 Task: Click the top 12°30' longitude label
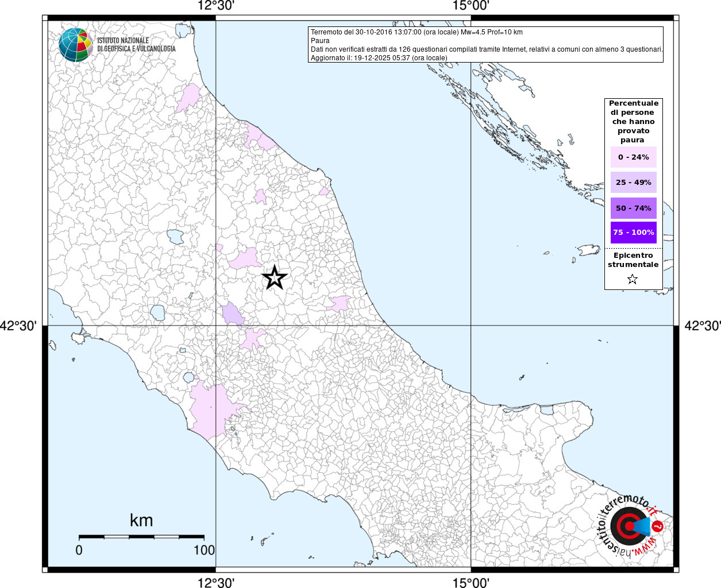(x=216, y=6)
